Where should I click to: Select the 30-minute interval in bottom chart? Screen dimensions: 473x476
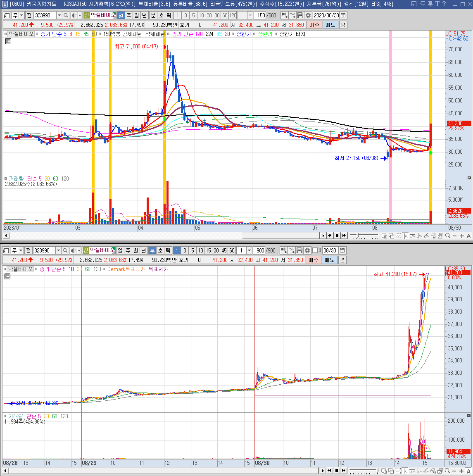click(216, 250)
